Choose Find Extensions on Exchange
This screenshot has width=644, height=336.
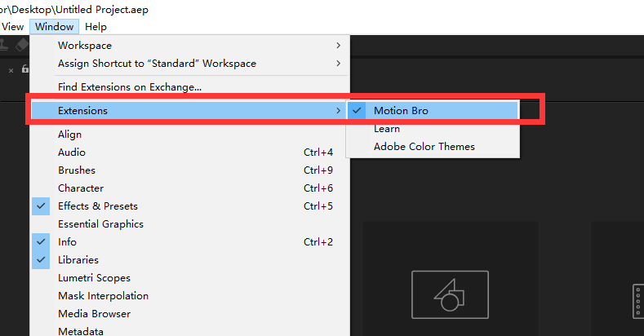(130, 86)
